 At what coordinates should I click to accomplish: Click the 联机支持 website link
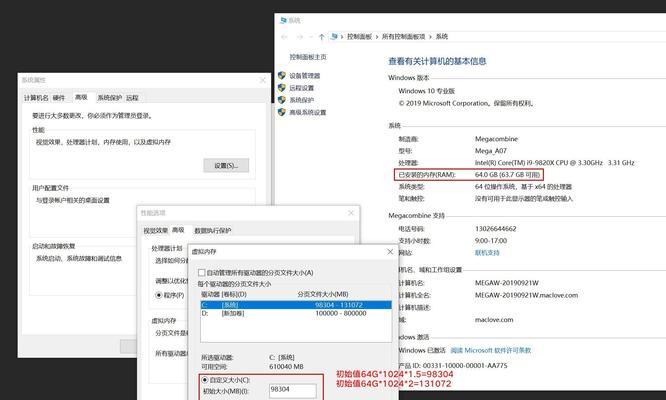pos(487,253)
